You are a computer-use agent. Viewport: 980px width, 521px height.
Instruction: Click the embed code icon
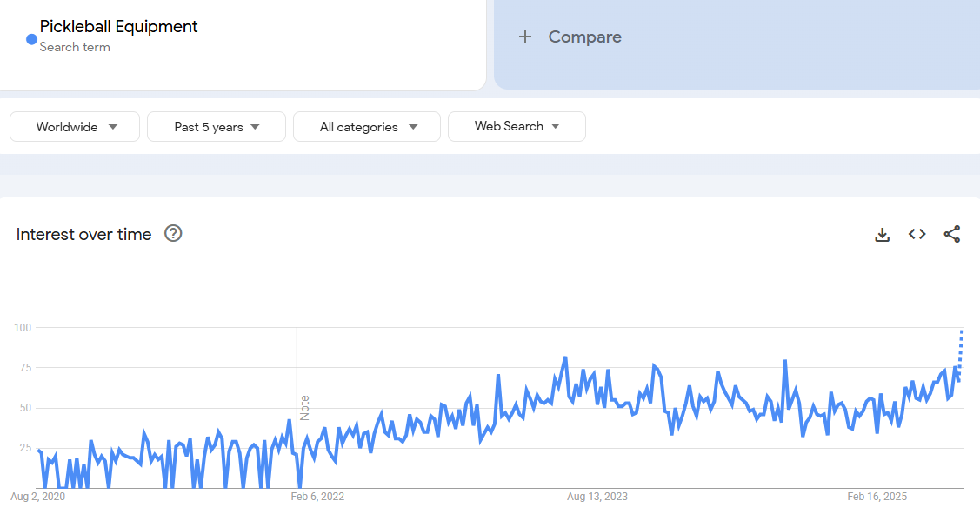click(x=917, y=234)
